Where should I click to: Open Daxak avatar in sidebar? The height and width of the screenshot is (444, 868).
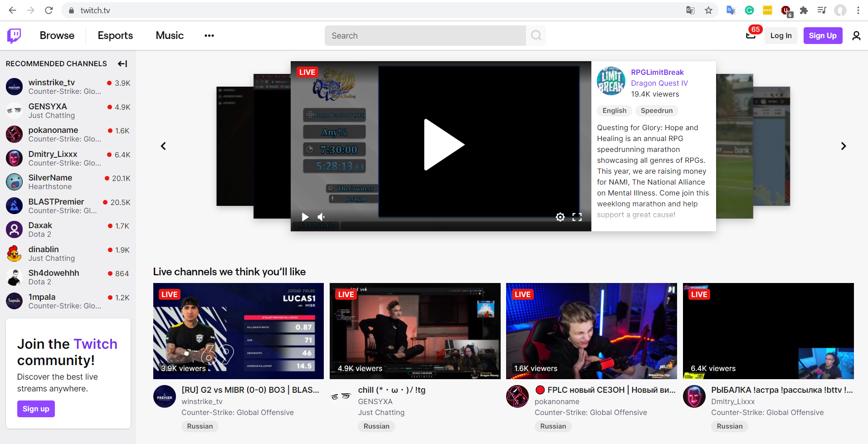pyautogui.click(x=14, y=229)
